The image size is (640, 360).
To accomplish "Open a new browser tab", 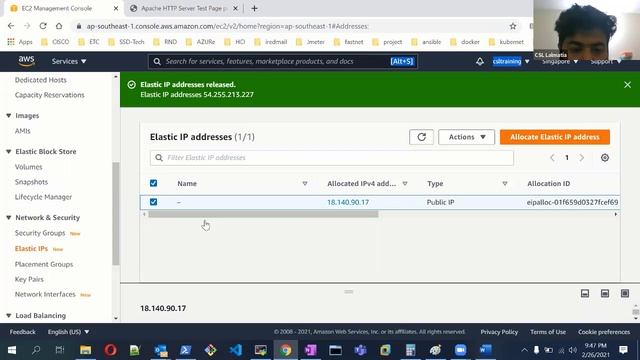I will [254, 8].
